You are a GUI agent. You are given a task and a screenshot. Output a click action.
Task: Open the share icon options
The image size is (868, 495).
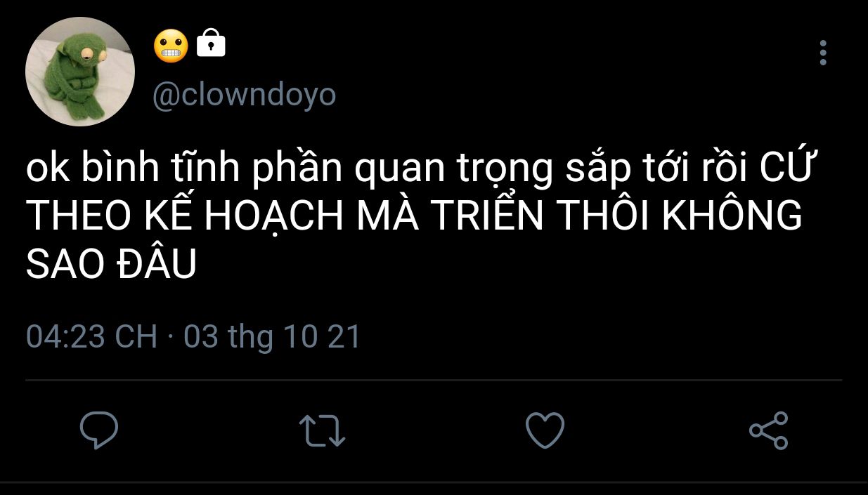tap(768, 430)
